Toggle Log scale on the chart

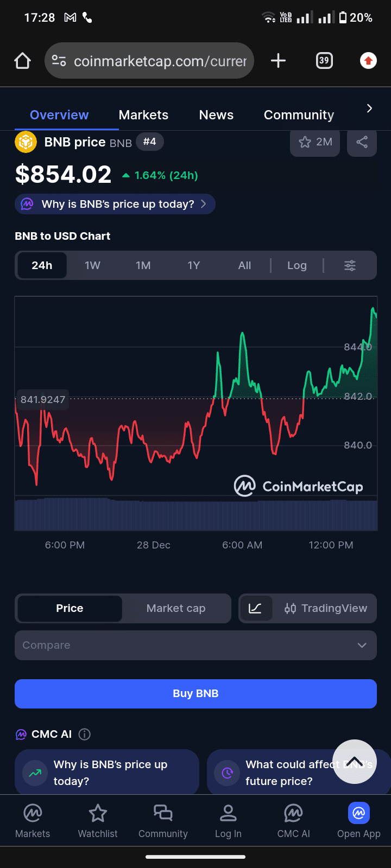pos(297,265)
